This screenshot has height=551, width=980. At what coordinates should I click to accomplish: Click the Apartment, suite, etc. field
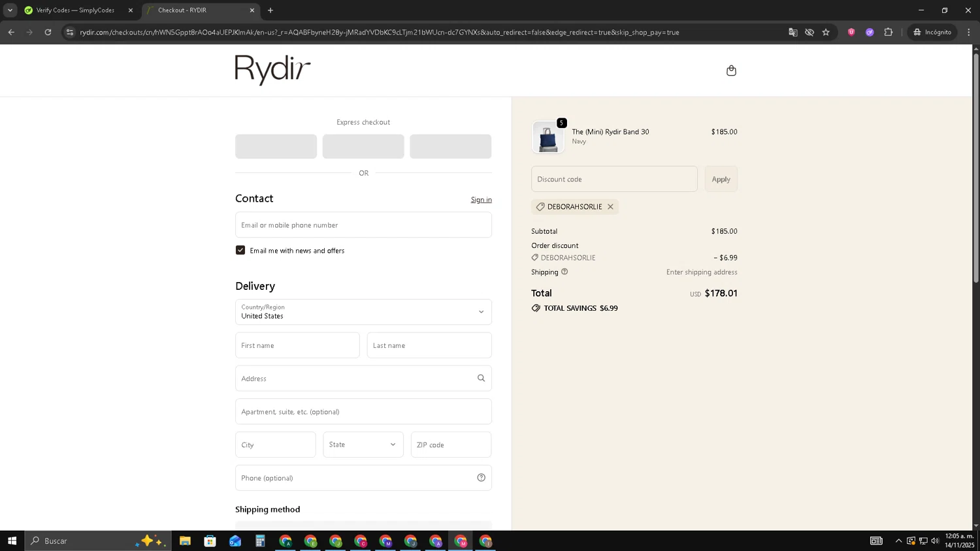(x=363, y=412)
